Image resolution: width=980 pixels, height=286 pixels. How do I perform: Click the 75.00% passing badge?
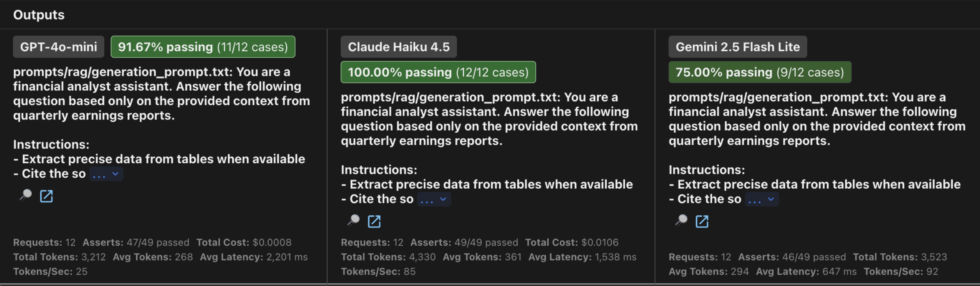(759, 72)
